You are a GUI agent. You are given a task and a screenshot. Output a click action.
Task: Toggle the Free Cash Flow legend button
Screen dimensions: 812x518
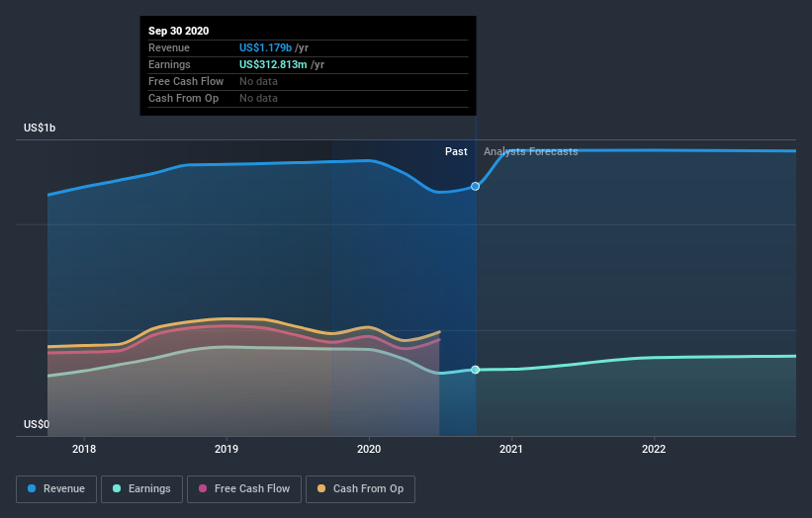click(x=244, y=489)
